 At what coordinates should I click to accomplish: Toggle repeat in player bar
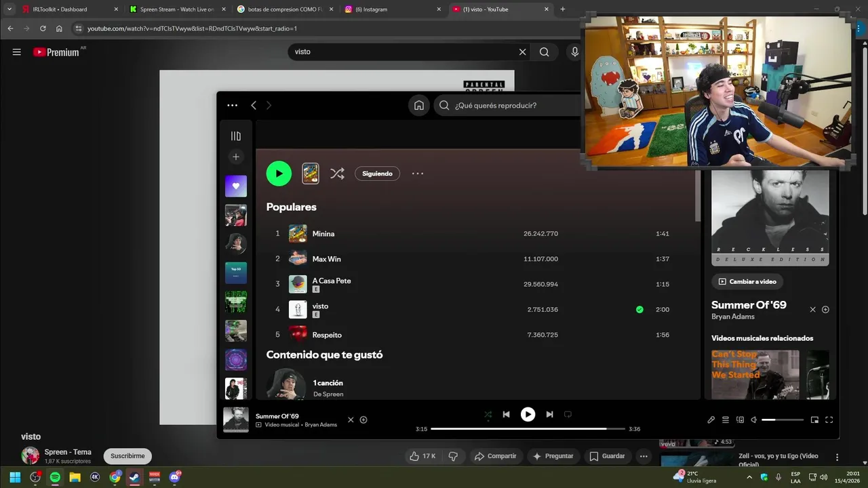[568, 414]
